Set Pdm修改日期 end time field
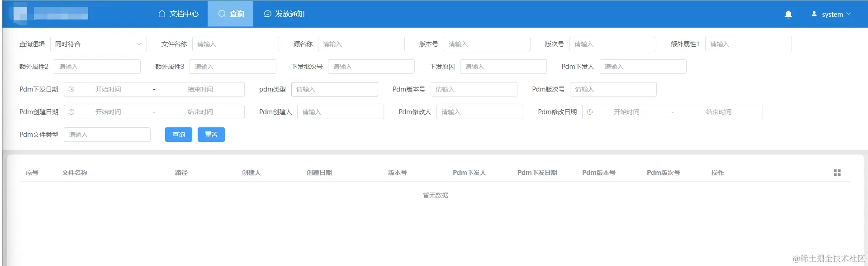Screen dimensions: 868x266 [x=719, y=112]
